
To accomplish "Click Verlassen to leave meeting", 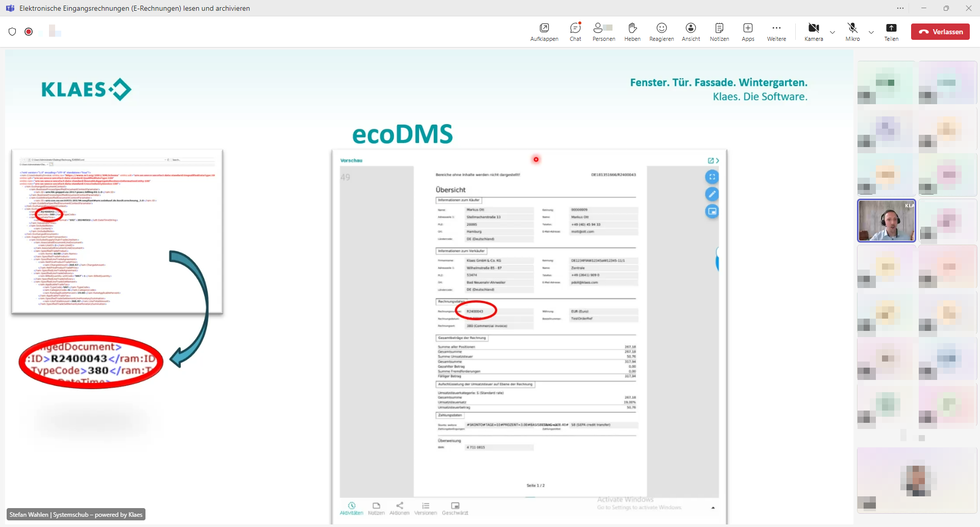I will pyautogui.click(x=940, y=32).
